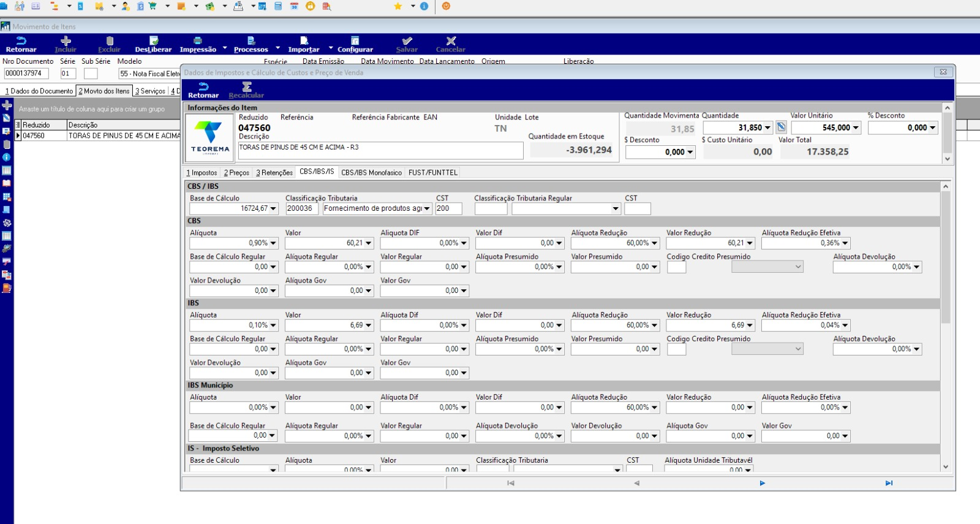Click the CST field showing 200
Screen dimensions: 980x524
(x=448, y=209)
